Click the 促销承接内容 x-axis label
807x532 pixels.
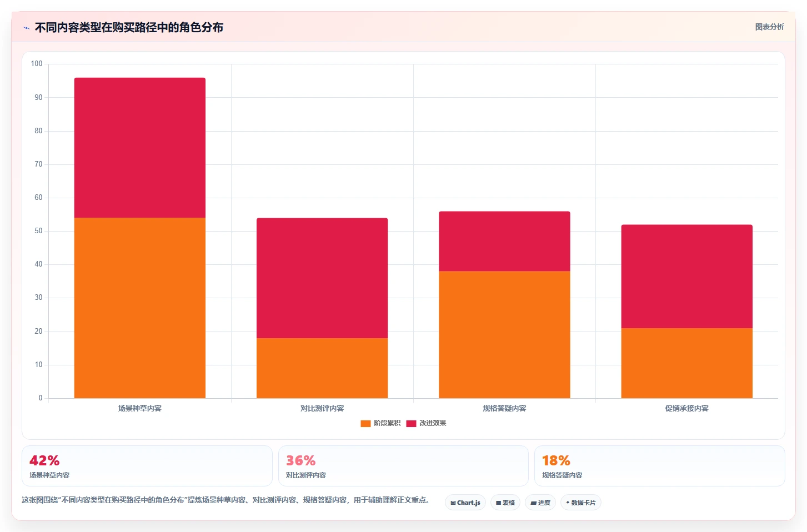click(x=687, y=408)
